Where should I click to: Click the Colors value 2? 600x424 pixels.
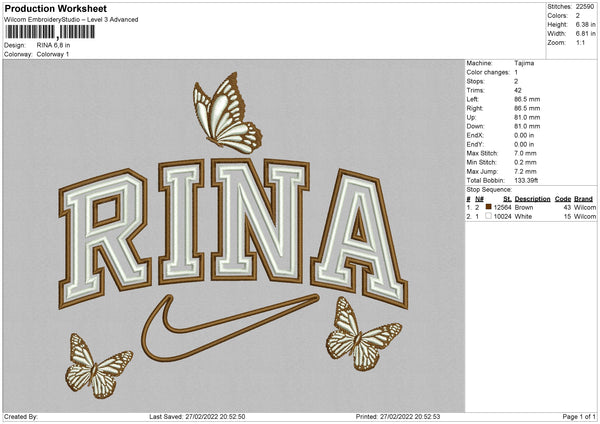tap(578, 16)
